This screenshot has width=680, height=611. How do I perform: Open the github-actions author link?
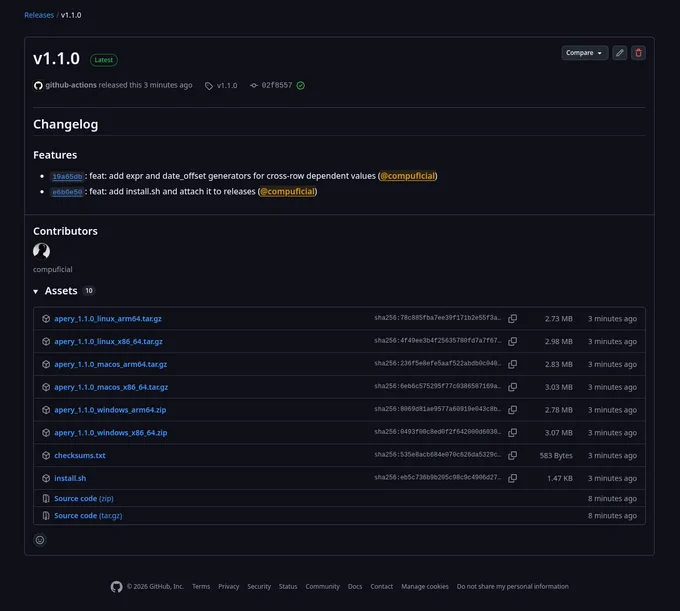pos(71,85)
